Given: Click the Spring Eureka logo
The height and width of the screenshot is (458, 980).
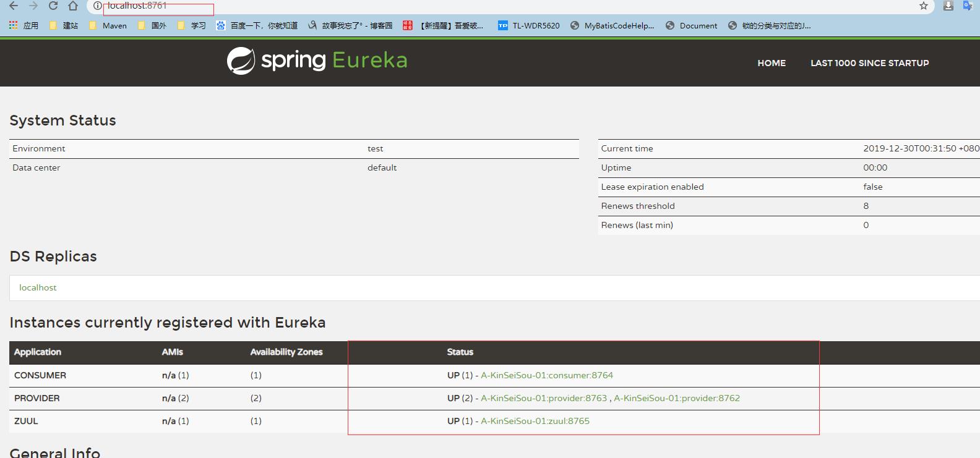Looking at the screenshot, I should (x=317, y=61).
